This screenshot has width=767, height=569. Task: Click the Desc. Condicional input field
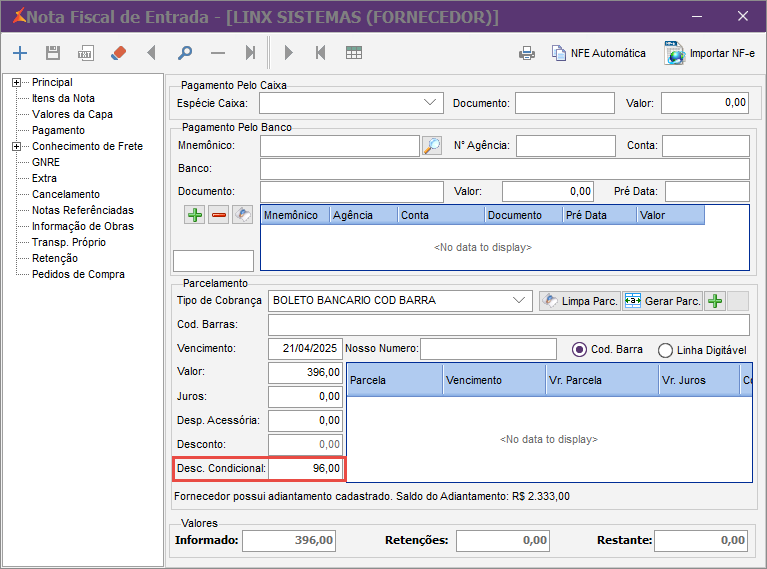pos(305,468)
